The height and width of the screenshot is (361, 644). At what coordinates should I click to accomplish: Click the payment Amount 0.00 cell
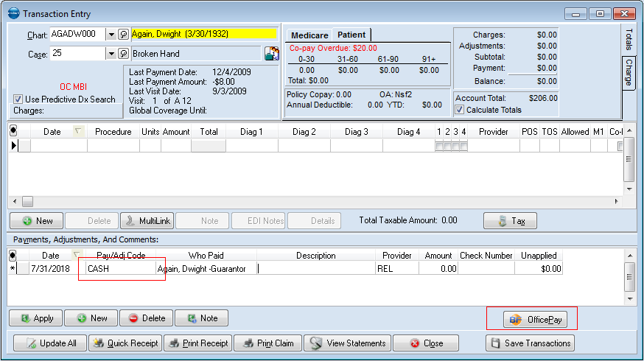point(438,269)
